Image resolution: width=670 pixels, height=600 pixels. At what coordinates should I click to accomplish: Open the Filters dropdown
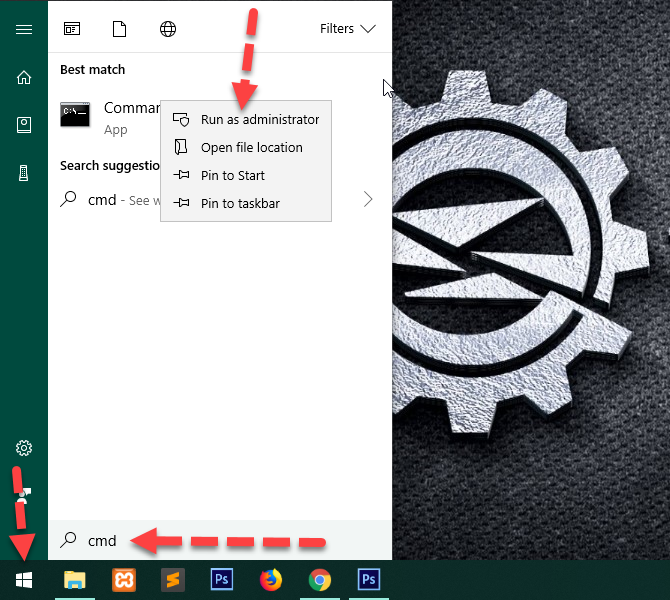click(347, 29)
